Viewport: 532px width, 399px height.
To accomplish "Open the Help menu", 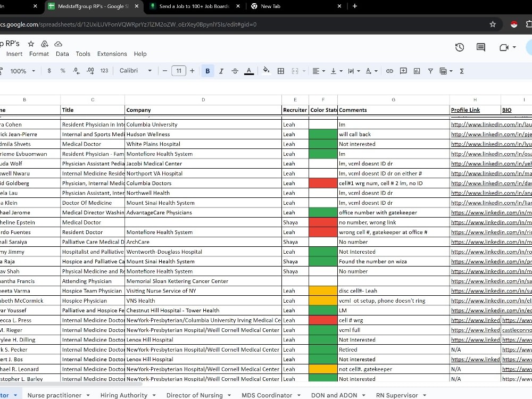I will point(140,54).
